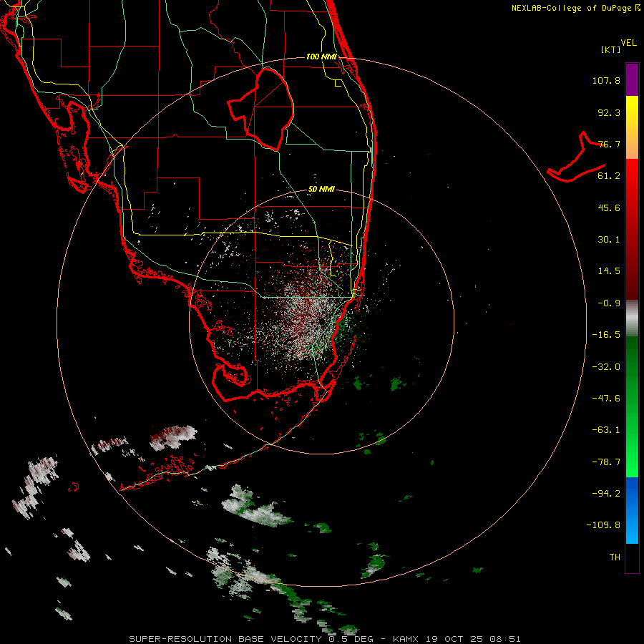Click the 30.1 scale value
The height and width of the screenshot is (644, 644).
(x=609, y=240)
